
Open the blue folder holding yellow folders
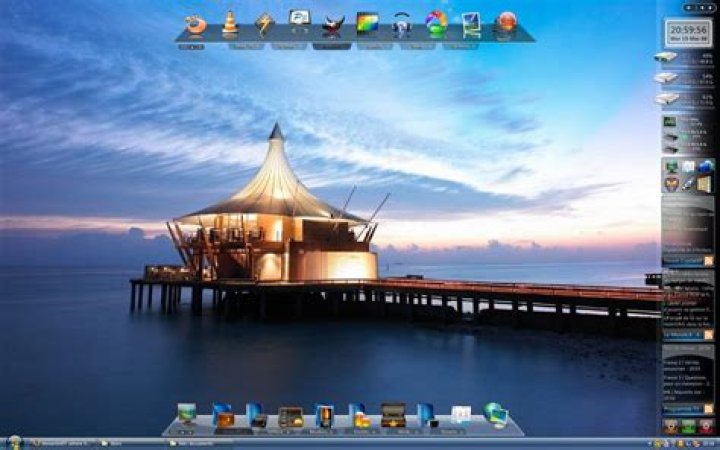359,416
